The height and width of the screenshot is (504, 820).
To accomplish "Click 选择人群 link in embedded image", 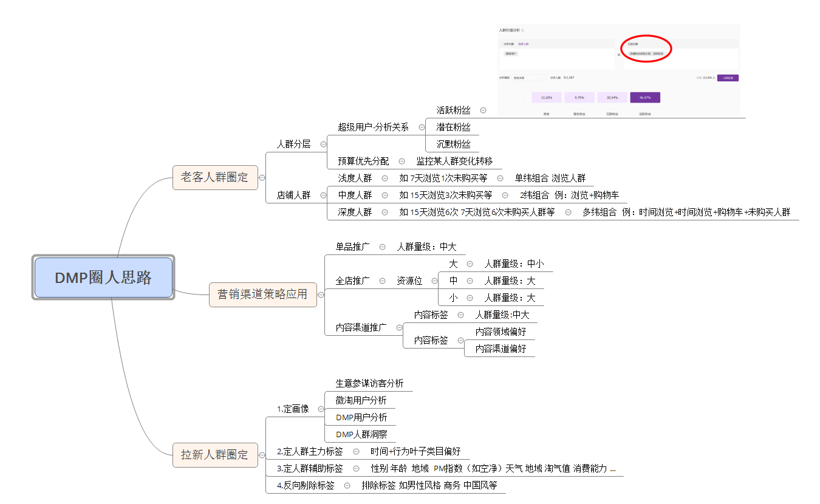I will (x=523, y=44).
